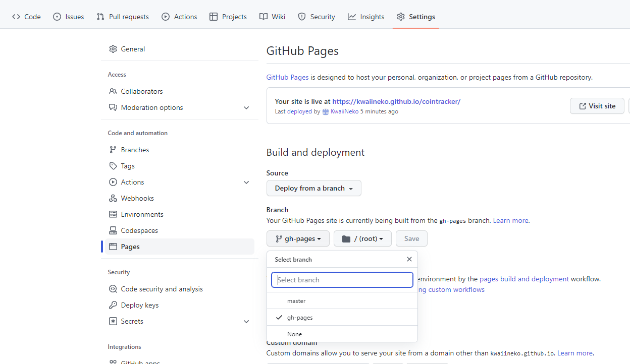
Task: Switch to the Actions tab
Action: [179, 17]
